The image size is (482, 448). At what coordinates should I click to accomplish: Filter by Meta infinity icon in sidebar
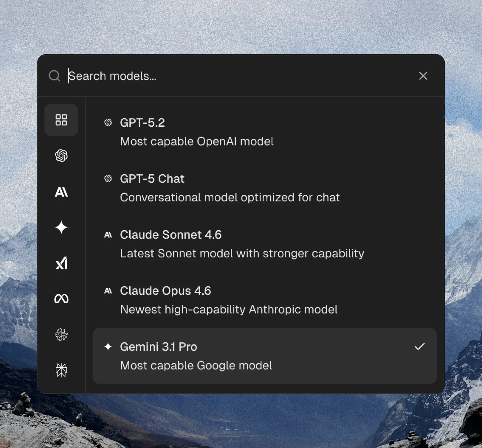click(61, 299)
